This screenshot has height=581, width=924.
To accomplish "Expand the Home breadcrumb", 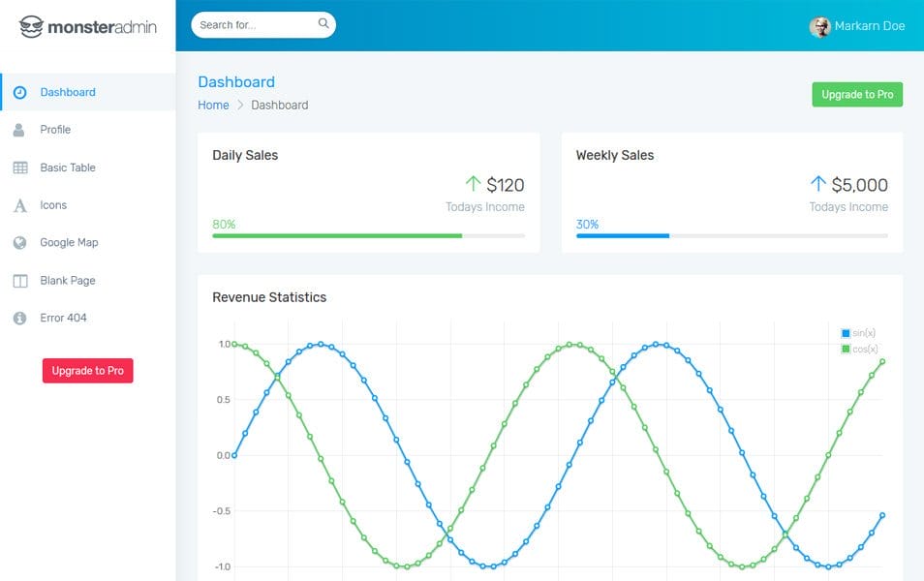I will click(x=213, y=105).
